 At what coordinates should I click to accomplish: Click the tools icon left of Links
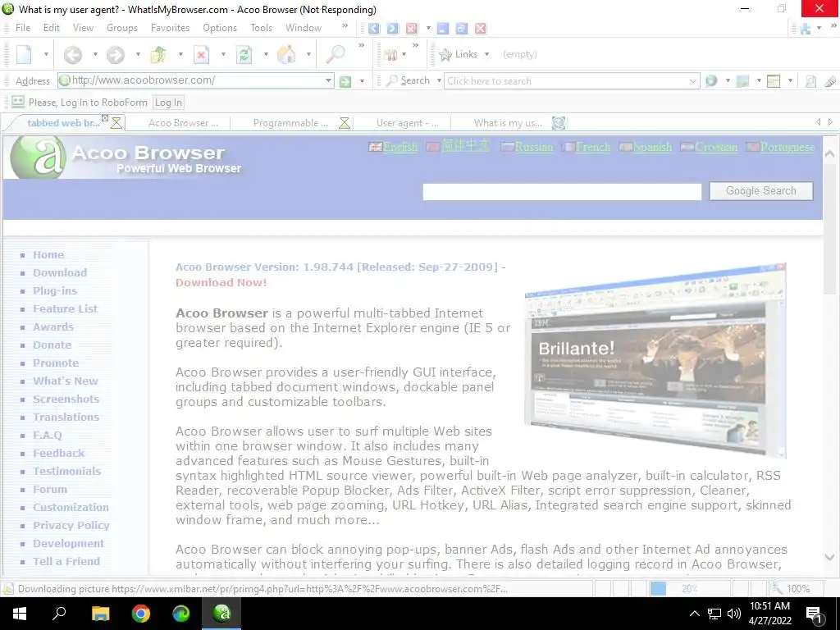click(390, 54)
